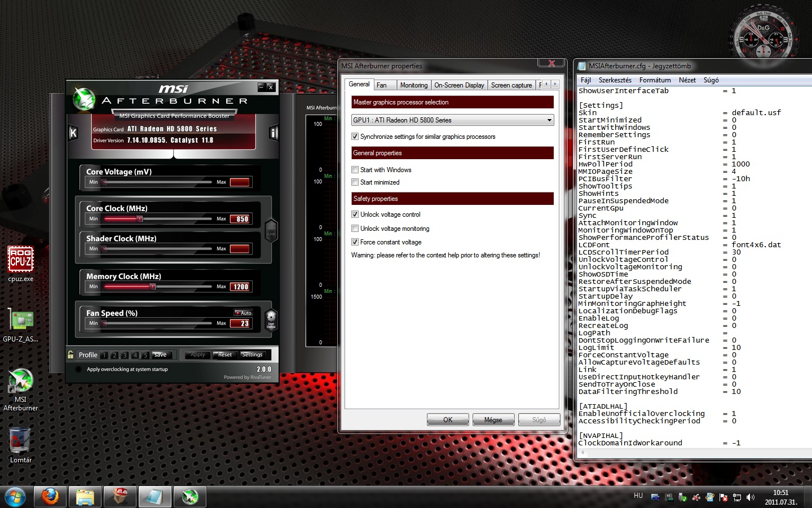Open the master GPU selection dropdown
The height and width of the screenshot is (508, 812).
pos(452,120)
